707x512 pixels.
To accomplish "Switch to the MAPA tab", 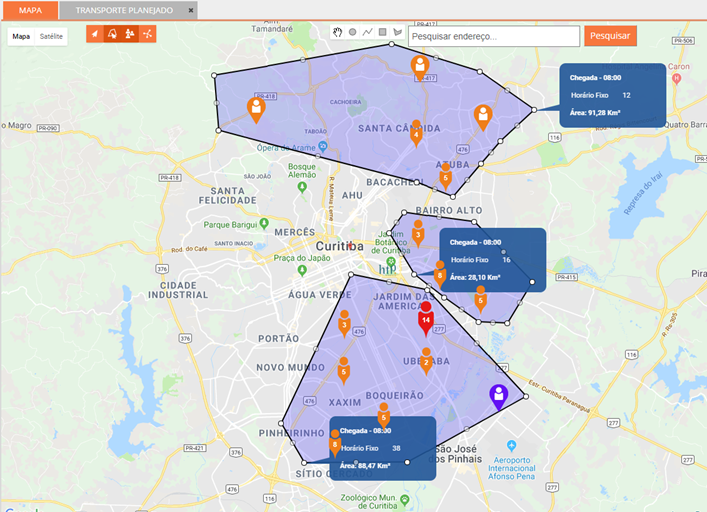I will point(30,10).
